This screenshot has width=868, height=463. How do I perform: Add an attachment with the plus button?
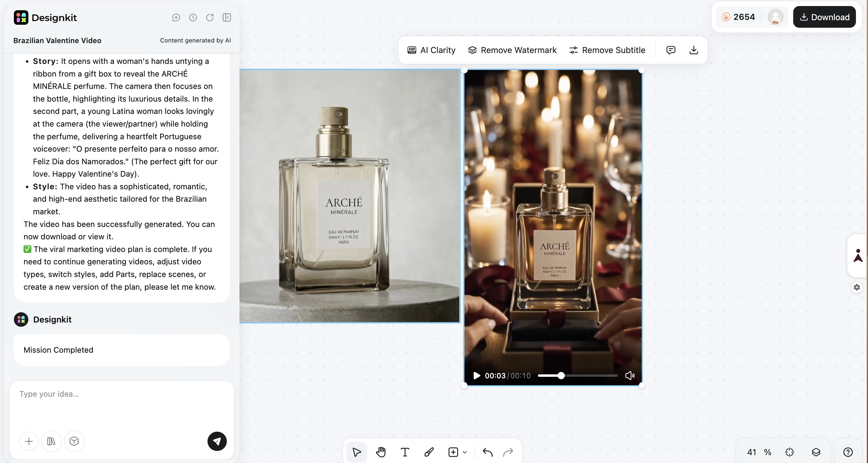click(29, 441)
